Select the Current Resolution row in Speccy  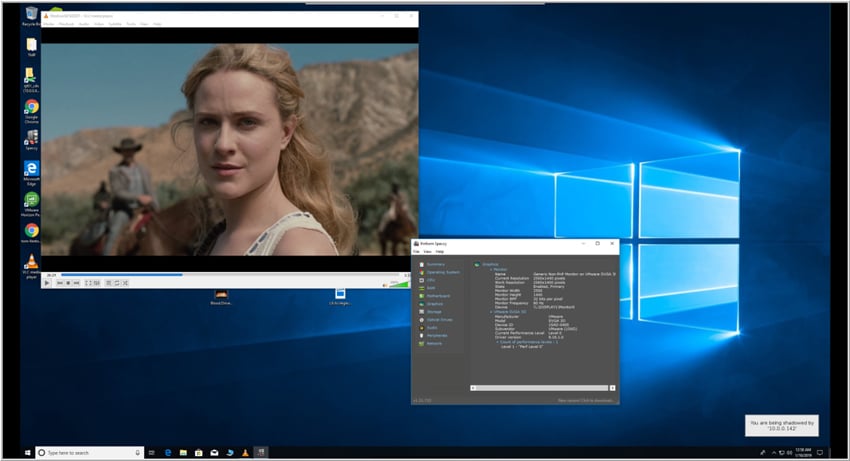pyautogui.click(x=530, y=278)
